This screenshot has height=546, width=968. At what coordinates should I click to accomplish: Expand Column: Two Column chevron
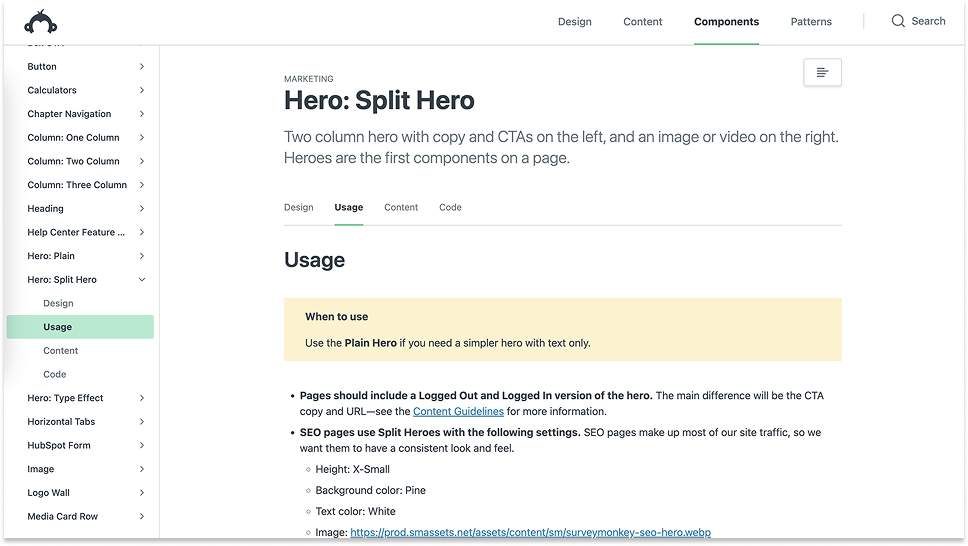142,161
